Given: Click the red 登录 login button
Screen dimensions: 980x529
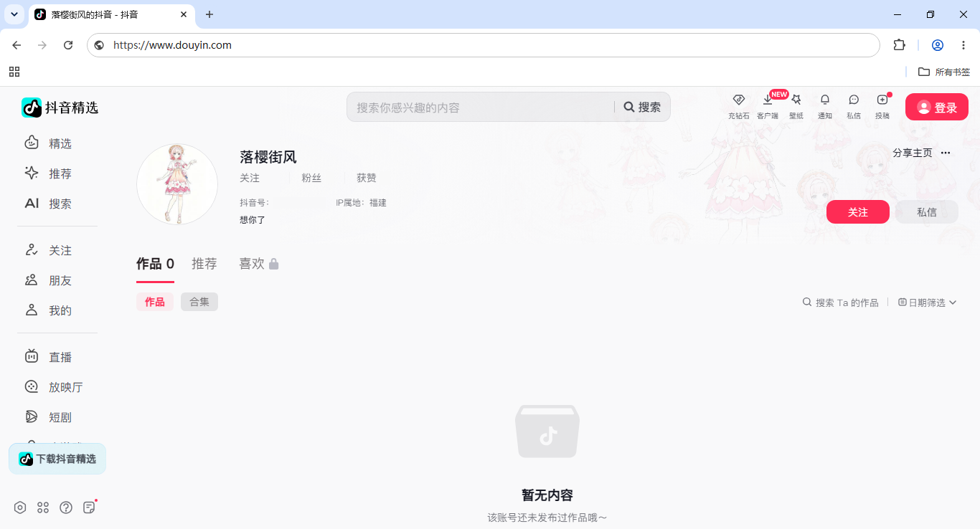Looking at the screenshot, I should tap(937, 107).
